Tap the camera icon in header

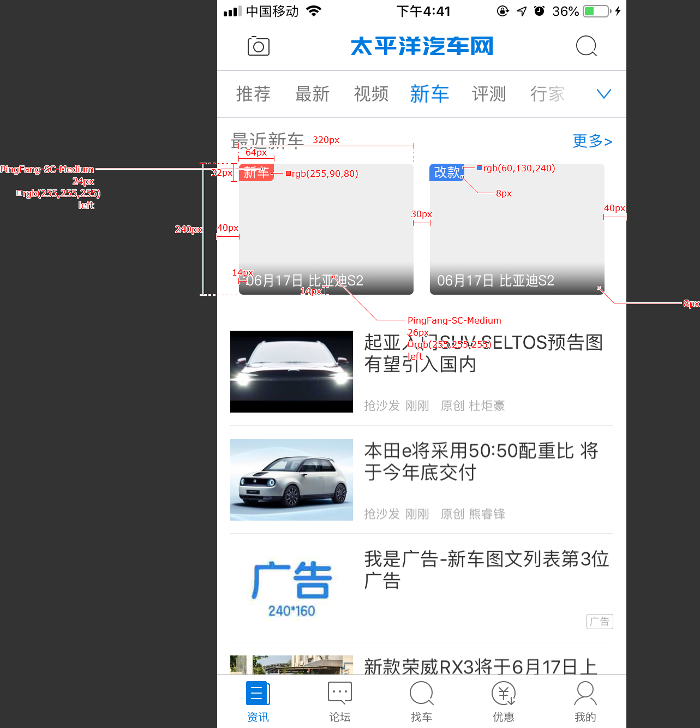point(258,46)
